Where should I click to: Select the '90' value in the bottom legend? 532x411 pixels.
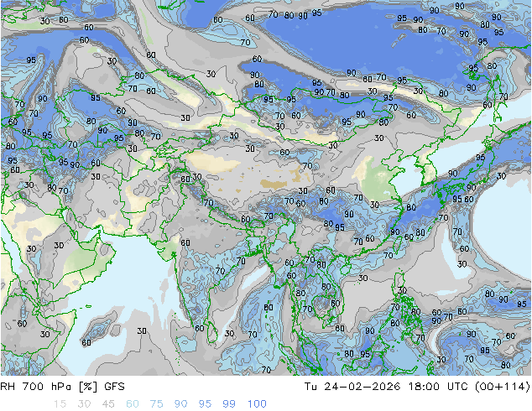coord(181,404)
